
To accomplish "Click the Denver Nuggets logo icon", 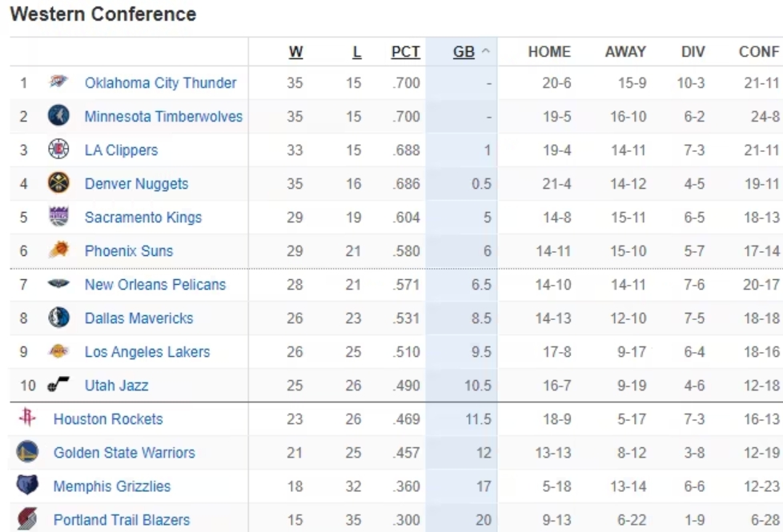I will click(58, 183).
